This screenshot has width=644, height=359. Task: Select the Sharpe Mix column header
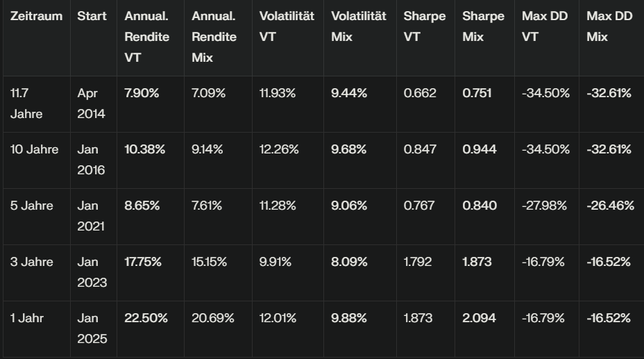pyautogui.click(x=484, y=26)
